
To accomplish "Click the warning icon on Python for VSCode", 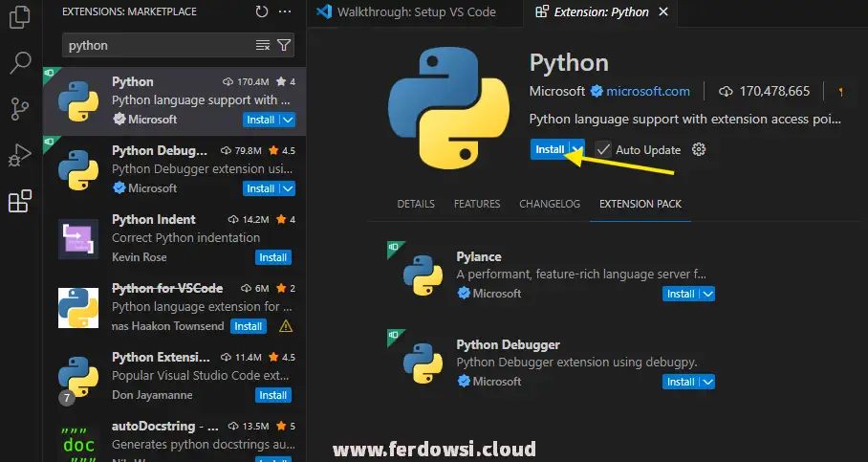I will tap(286, 326).
